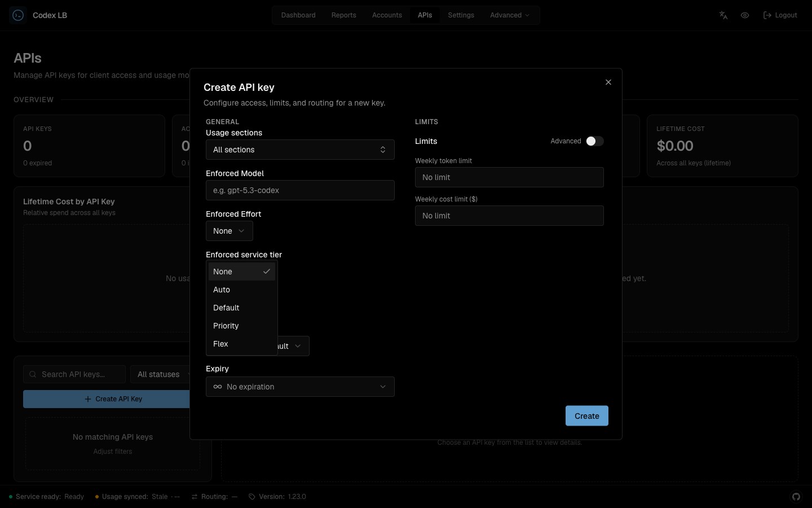Viewport: 812px width, 508px height.
Task: Open the Settings tab
Action: pyautogui.click(x=461, y=15)
